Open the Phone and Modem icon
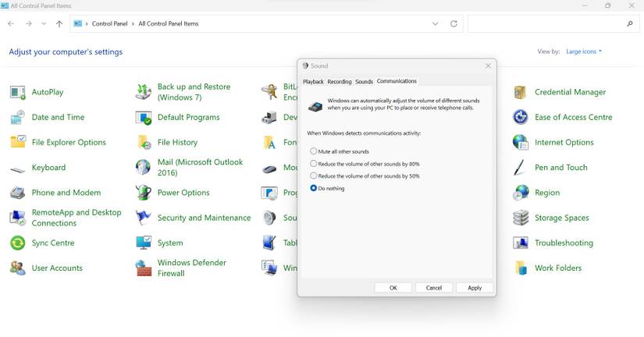This screenshot has height=337, width=644. [x=18, y=193]
